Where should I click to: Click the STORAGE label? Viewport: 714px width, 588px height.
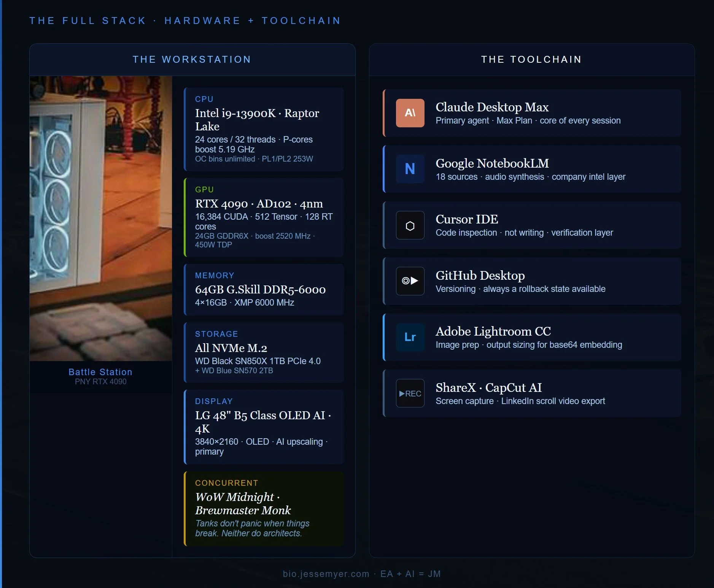tap(216, 334)
